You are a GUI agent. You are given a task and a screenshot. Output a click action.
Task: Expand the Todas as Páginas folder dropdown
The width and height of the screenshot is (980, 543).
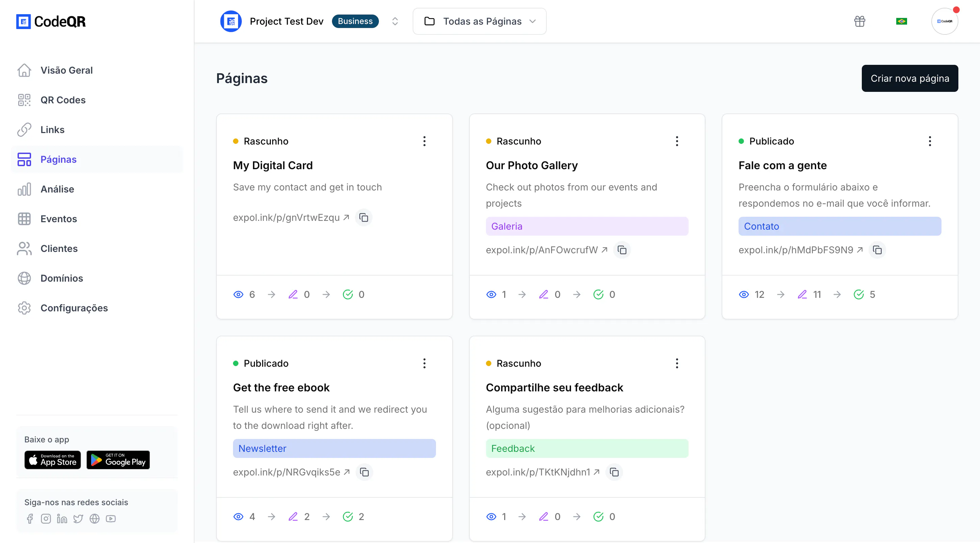(479, 21)
